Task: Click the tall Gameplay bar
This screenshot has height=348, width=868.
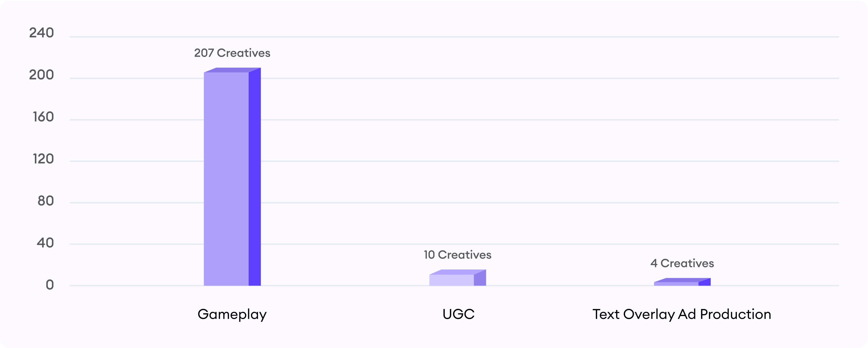Action: coord(232,177)
